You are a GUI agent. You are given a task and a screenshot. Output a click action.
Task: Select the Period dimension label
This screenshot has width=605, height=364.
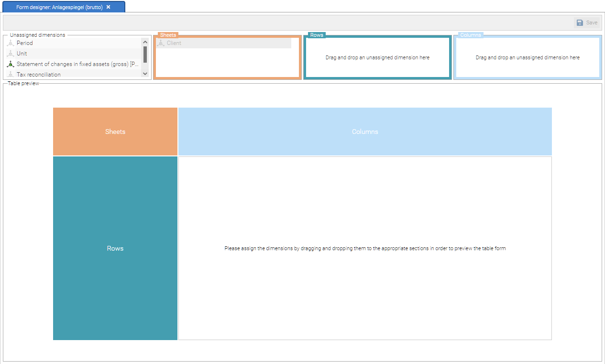25,43
